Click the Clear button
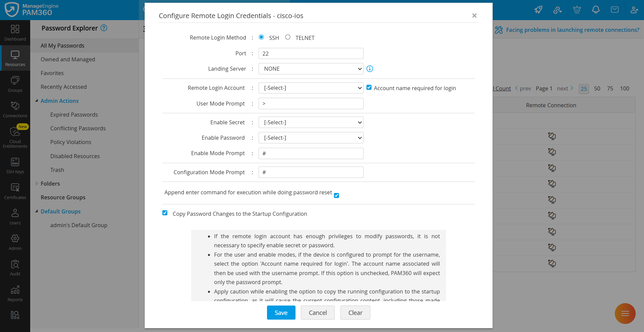 point(355,313)
